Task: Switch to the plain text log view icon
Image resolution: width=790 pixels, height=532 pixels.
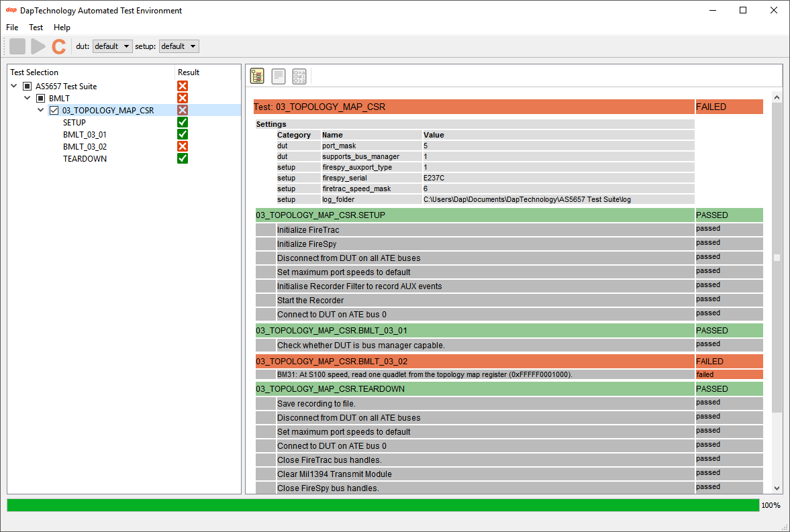Action: [278, 76]
